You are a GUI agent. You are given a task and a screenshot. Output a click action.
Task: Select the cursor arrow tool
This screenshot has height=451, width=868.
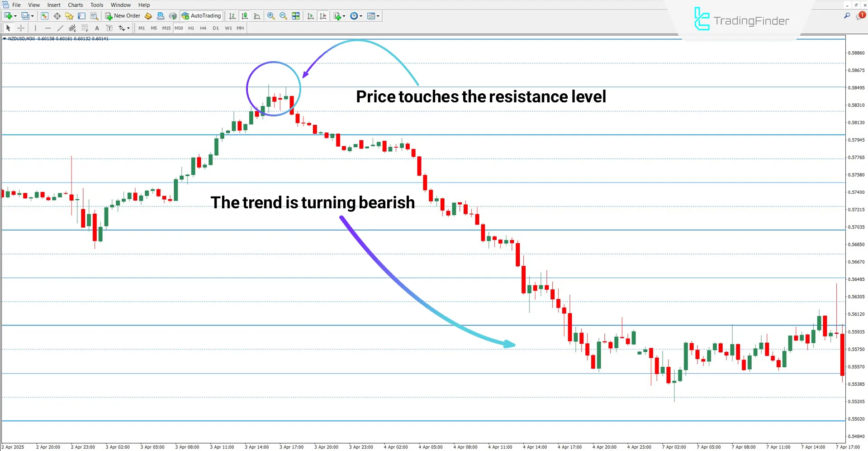[x=8, y=28]
